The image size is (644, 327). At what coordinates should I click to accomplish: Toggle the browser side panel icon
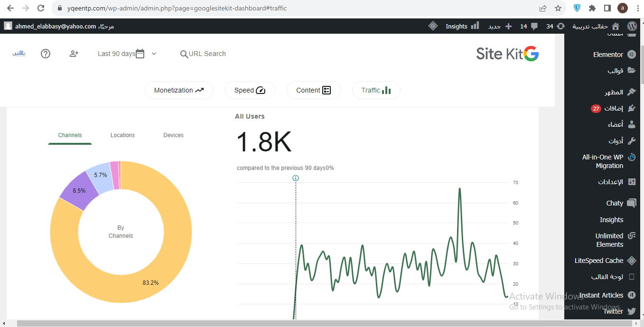(607, 8)
